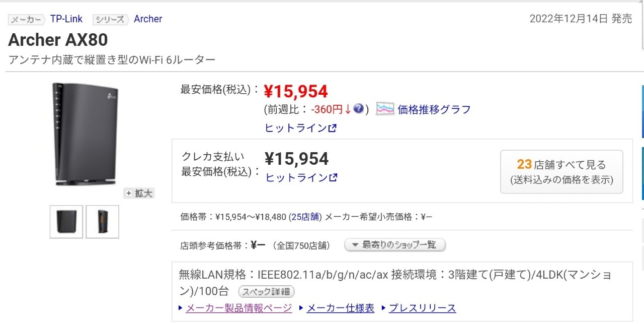Click the red down arrow next to -360円
The width and height of the screenshot is (644, 324).
click(348, 109)
